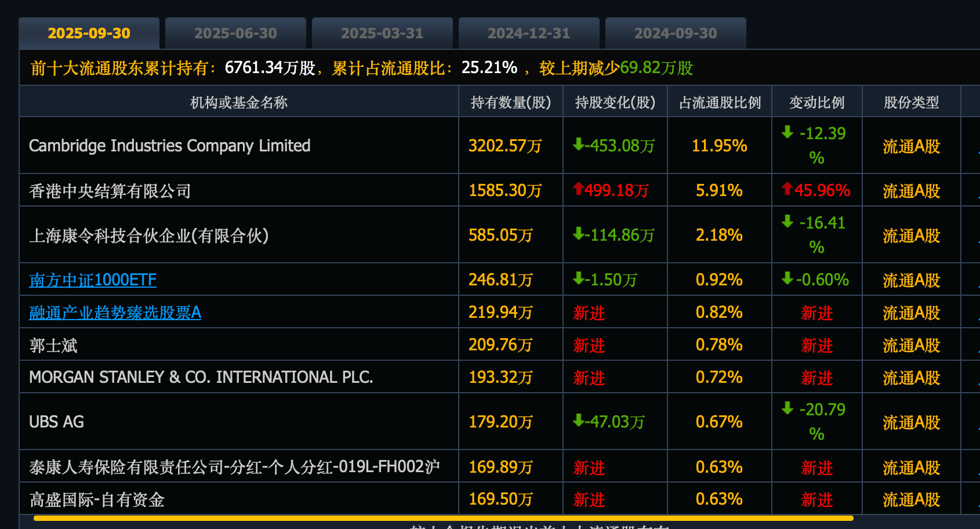Open the 2025-03-31 tab
Screen dimensions: 980x529
[382, 33]
